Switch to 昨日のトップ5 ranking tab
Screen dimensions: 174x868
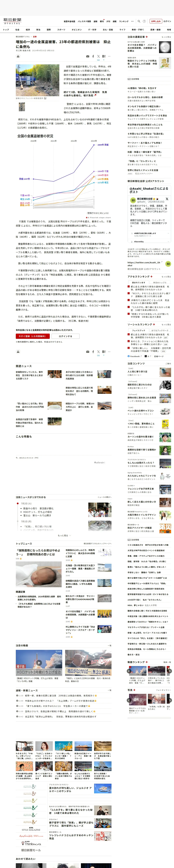(160, 283)
